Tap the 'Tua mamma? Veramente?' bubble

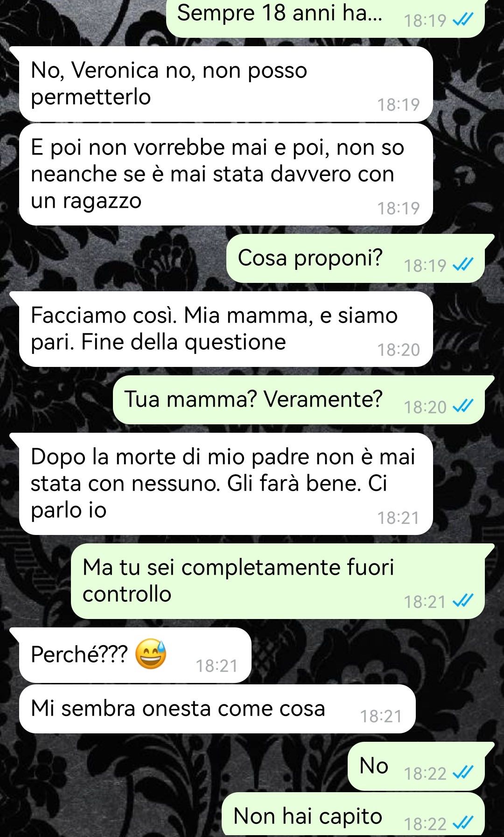(299, 400)
